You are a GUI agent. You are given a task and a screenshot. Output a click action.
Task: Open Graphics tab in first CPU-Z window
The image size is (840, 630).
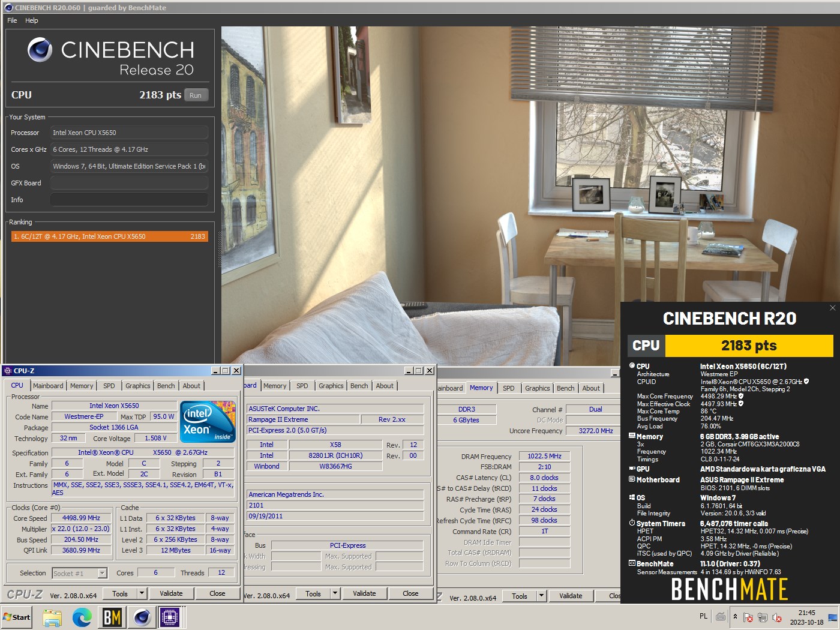138,386
